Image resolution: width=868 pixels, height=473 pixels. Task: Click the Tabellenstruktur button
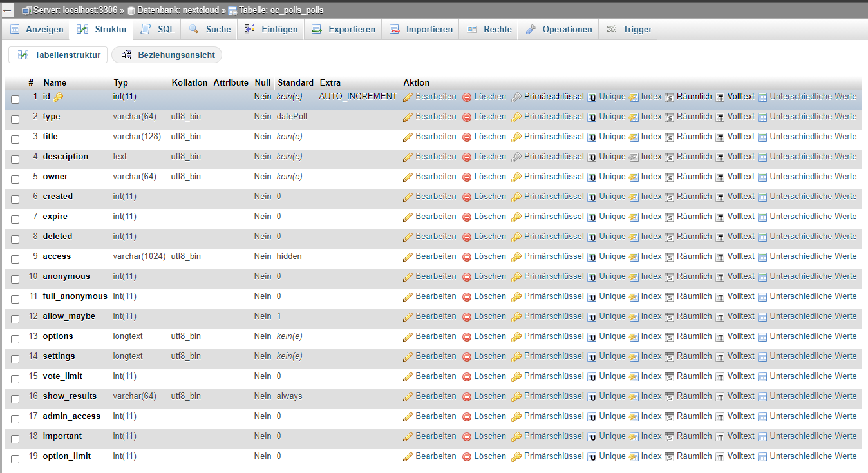click(x=58, y=55)
